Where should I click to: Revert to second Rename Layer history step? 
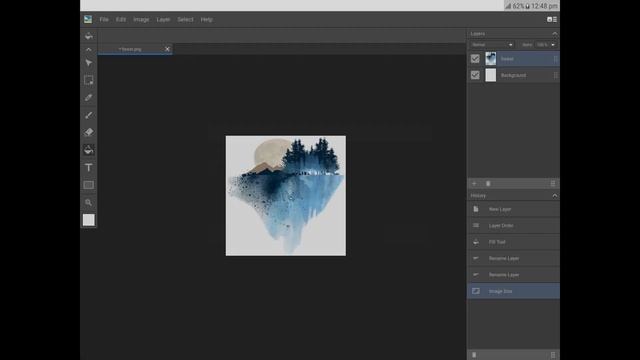pos(513,275)
